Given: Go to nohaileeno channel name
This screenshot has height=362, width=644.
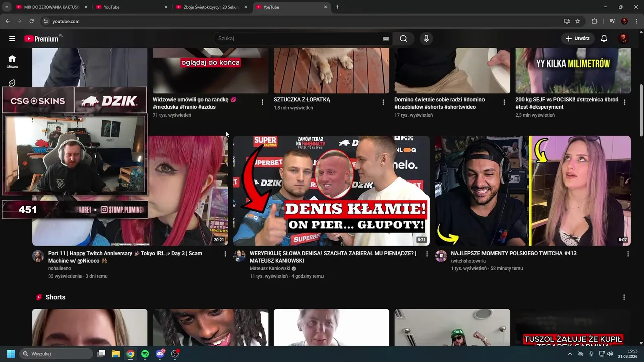Looking at the screenshot, I should pos(60,269).
